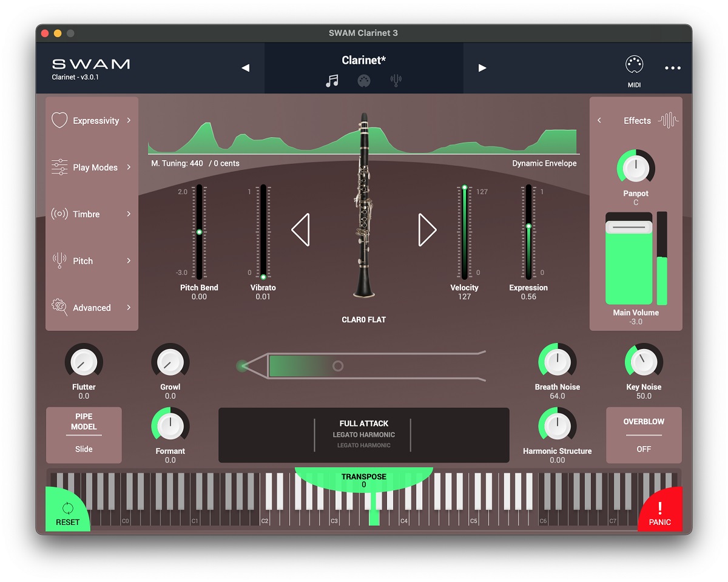
Task: Click the clarinet instrument image
Action: click(363, 206)
